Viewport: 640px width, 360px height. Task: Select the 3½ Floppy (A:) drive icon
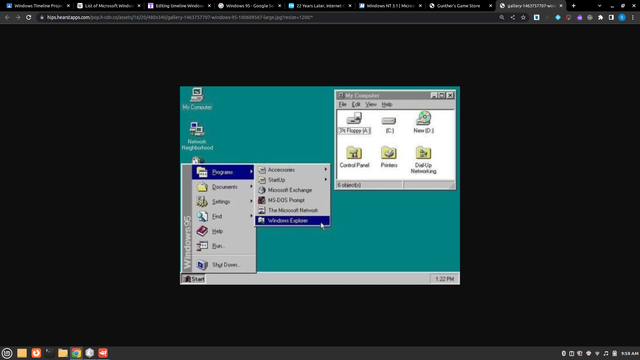click(x=354, y=122)
